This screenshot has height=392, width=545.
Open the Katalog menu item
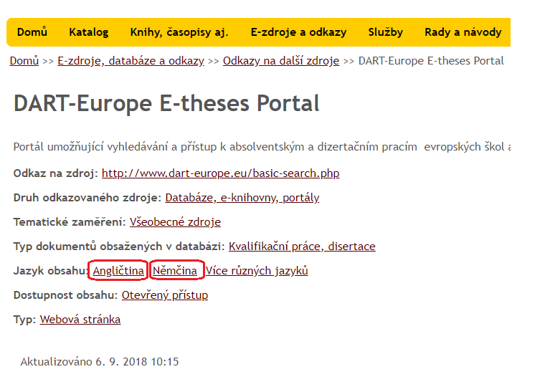[89, 32]
